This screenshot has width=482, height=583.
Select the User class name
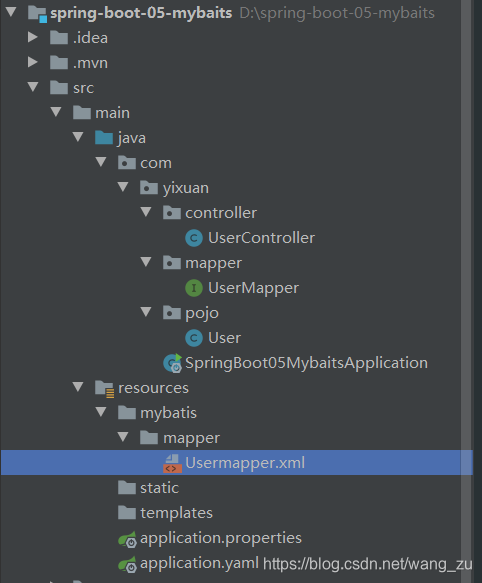(x=224, y=338)
